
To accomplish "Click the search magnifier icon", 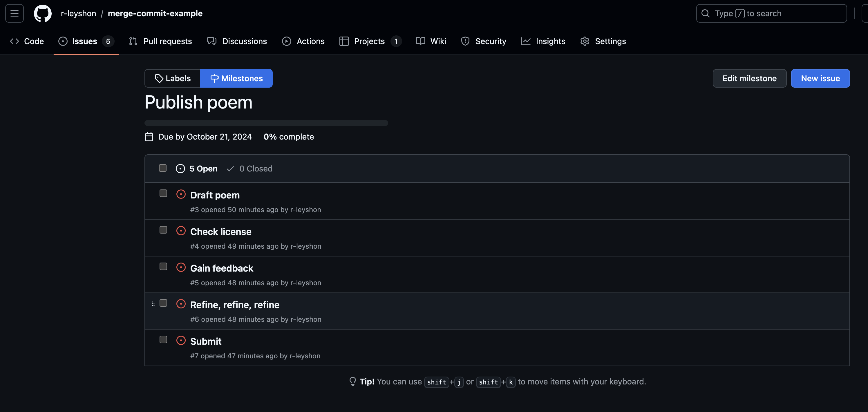I will (705, 13).
